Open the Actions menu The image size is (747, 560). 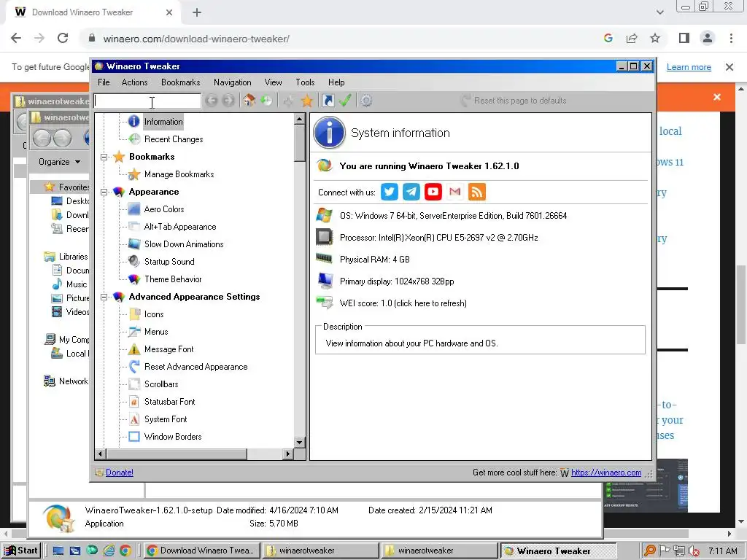134,82
